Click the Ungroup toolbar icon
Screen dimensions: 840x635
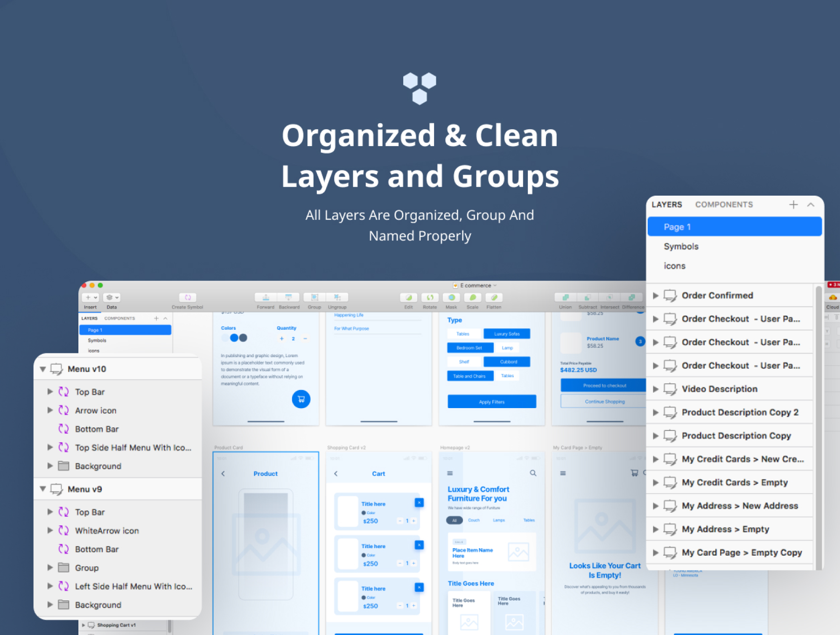click(337, 297)
